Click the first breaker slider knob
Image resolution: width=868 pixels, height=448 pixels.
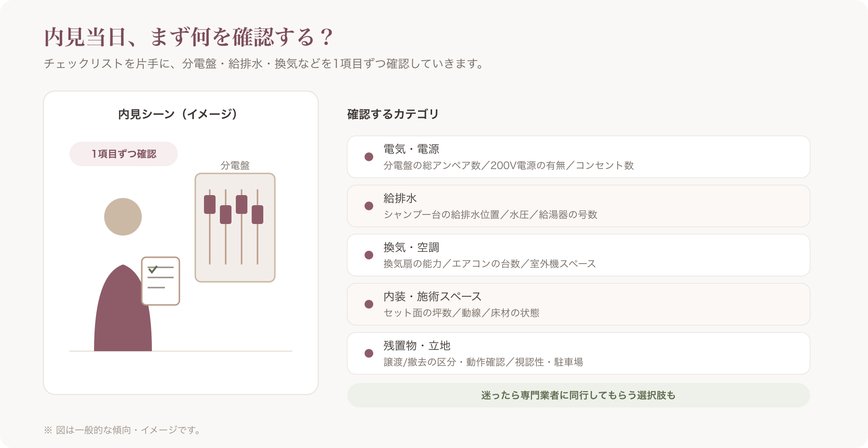210,204
